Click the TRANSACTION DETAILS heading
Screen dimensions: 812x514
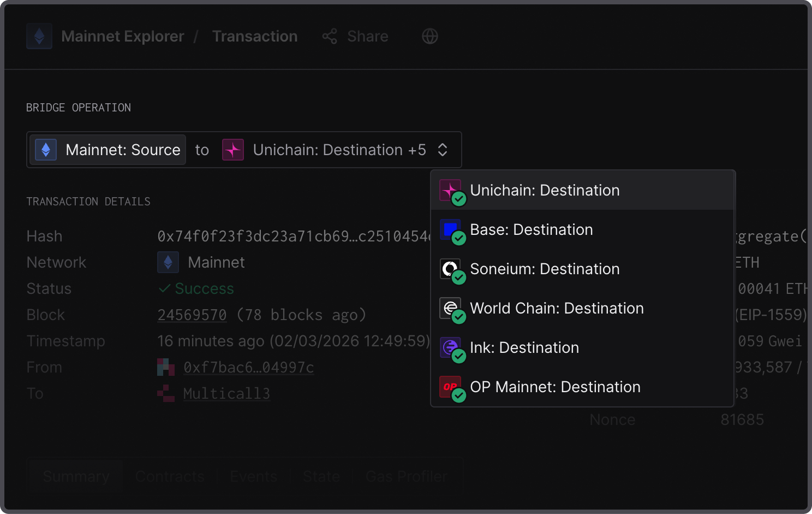tap(88, 202)
